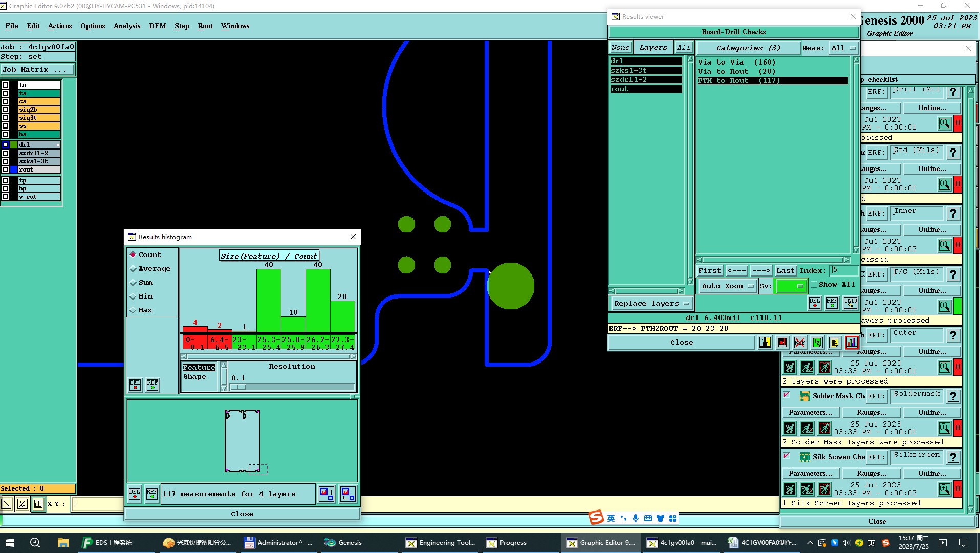Image resolution: width=980 pixels, height=553 pixels.
Task: Click the First button in Results viewer
Action: click(x=709, y=270)
